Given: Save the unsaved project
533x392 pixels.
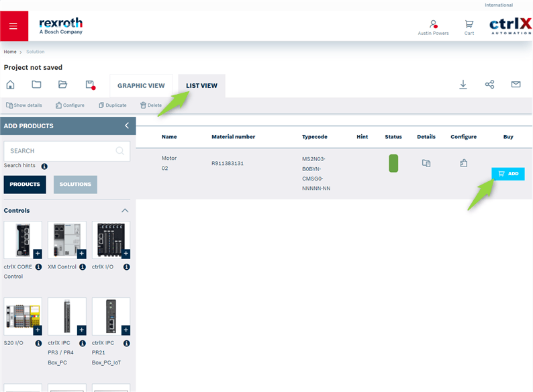Looking at the screenshot, I should click(90, 85).
